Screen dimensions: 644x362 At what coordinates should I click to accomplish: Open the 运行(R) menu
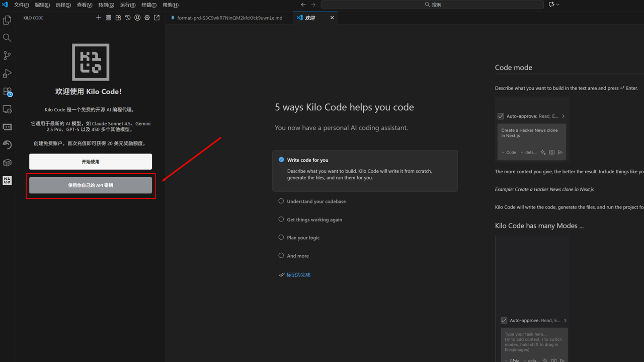pyautogui.click(x=128, y=5)
